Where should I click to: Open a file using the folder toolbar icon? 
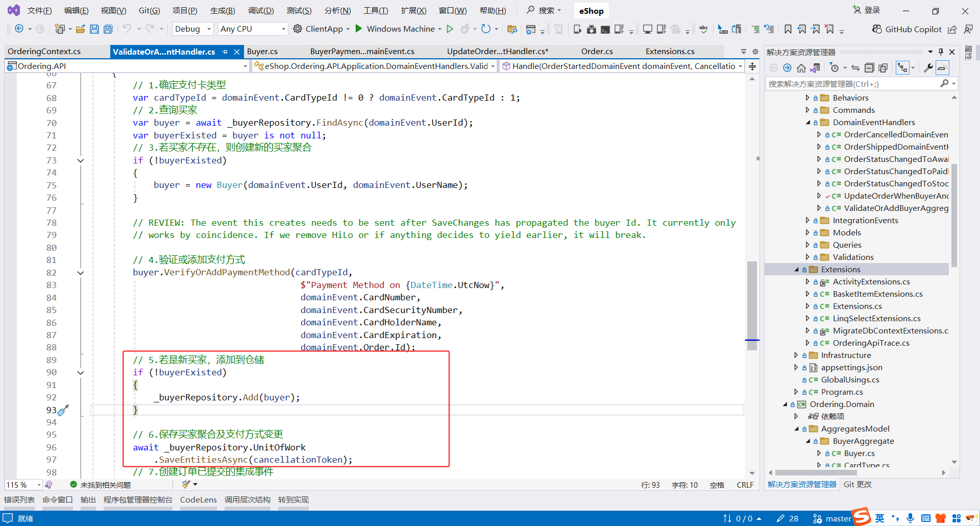point(80,29)
